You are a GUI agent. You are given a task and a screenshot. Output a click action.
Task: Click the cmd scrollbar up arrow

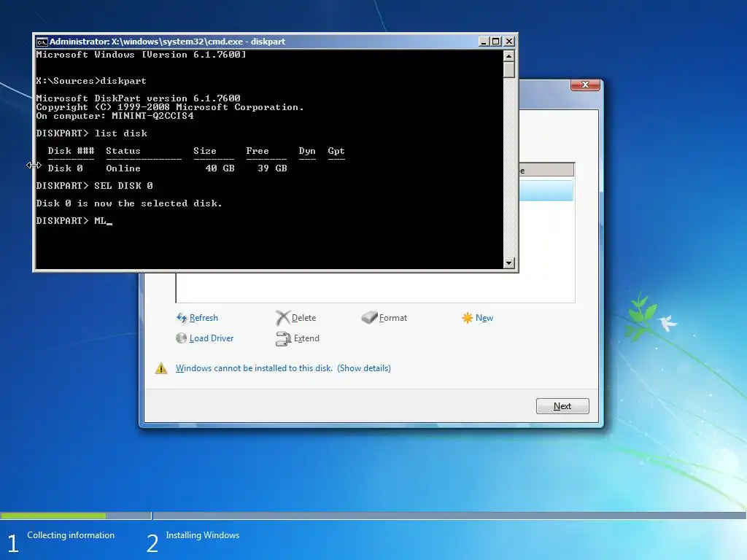pyautogui.click(x=508, y=55)
